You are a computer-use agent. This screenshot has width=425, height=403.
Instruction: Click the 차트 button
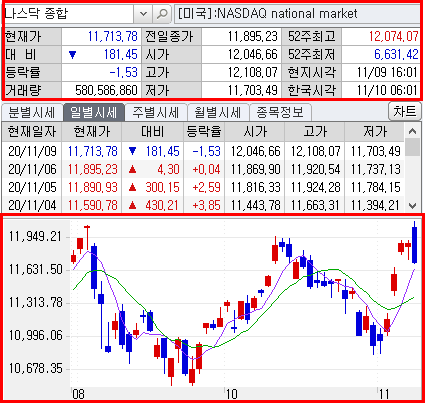point(405,111)
